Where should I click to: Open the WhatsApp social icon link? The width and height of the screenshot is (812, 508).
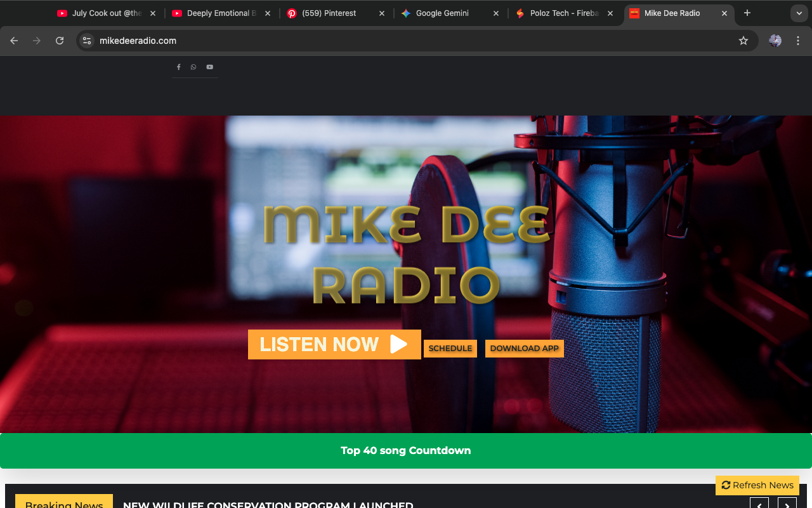pyautogui.click(x=193, y=67)
